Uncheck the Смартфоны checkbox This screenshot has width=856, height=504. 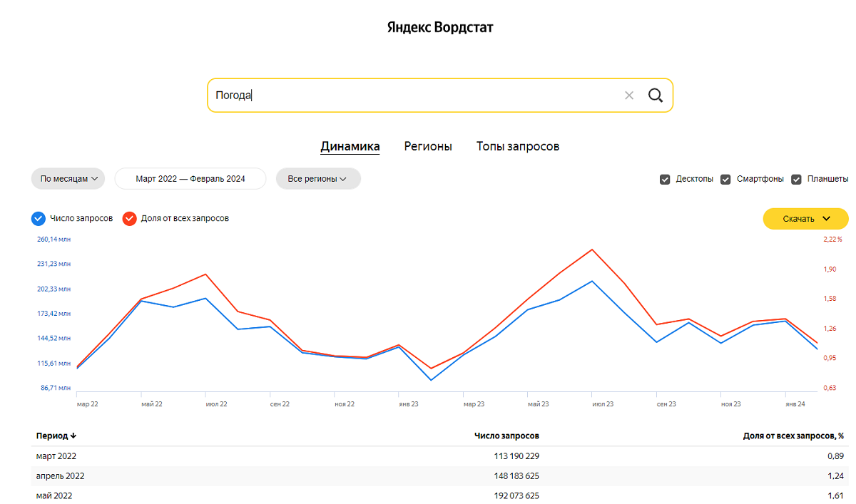[x=725, y=179]
